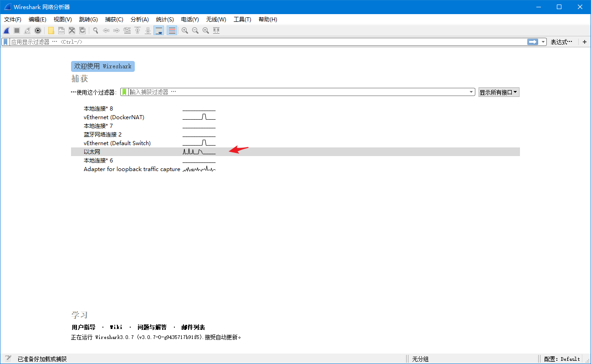The image size is (591, 364).
Task: Open the 统计(S) menu
Action: 165,20
